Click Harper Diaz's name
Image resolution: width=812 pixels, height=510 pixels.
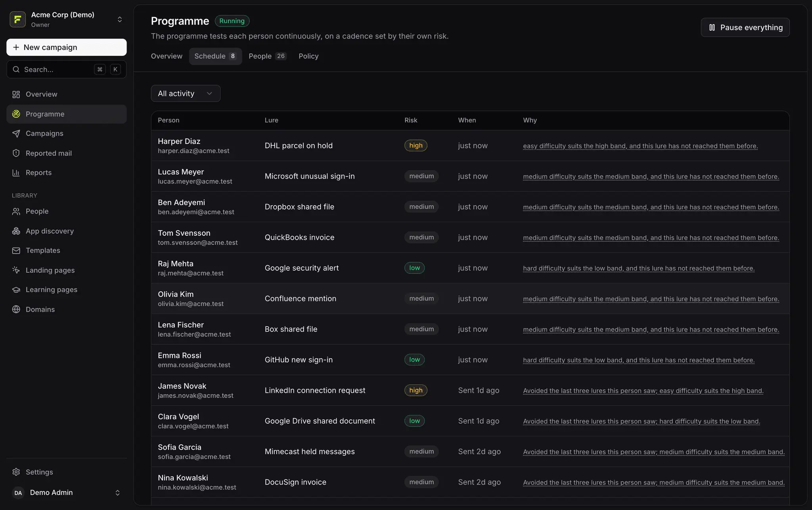point(179,141)
